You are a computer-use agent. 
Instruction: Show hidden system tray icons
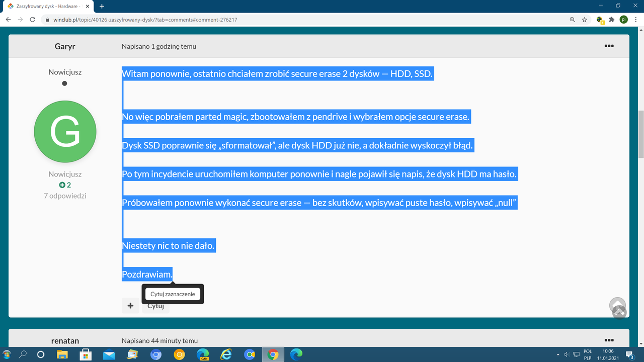point(557,354)
